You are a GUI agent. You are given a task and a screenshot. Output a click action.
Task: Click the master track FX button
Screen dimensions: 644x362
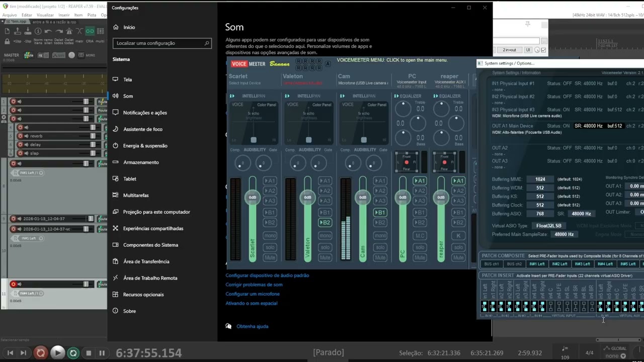tap(40, 55)
